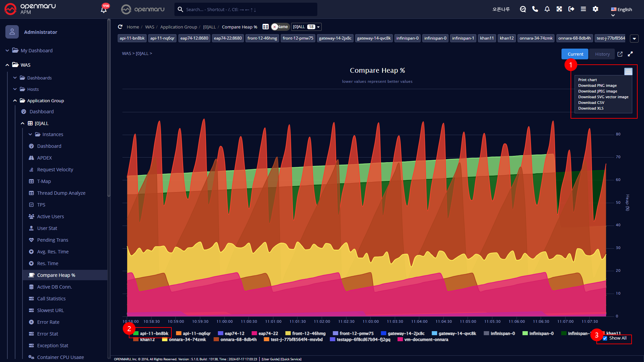The height and width of the screenshot is (362, 644).
Task: Open the User Guide footer link
Action: (x=270, y=359)
